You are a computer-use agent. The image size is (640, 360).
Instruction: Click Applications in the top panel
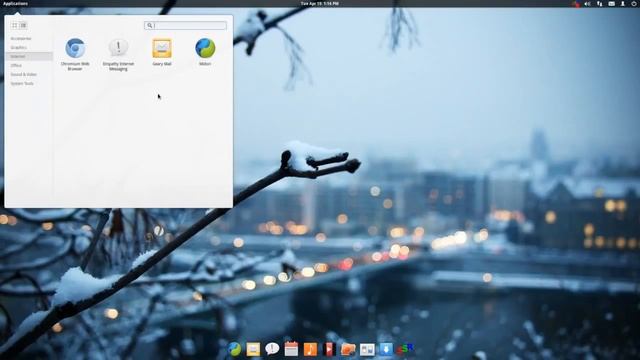[16, 3]
